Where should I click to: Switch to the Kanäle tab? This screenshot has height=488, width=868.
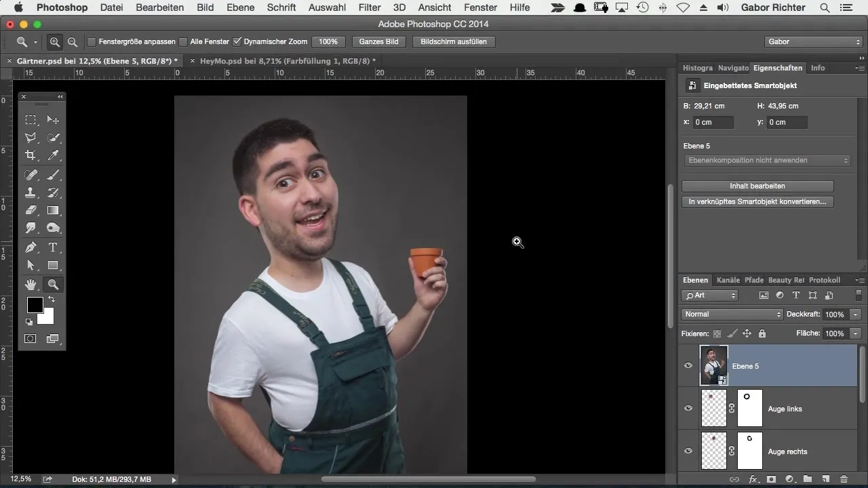click(x=728, y=280)
